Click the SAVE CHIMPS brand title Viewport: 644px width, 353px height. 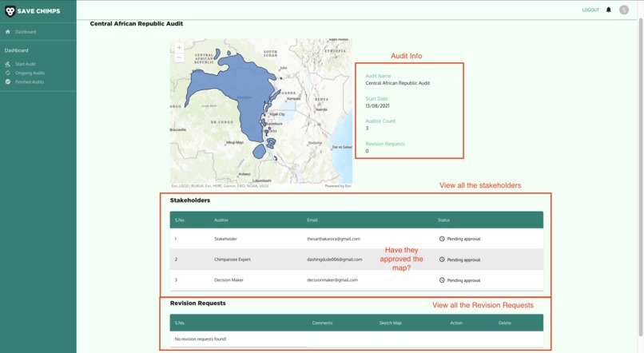(38, 11)
